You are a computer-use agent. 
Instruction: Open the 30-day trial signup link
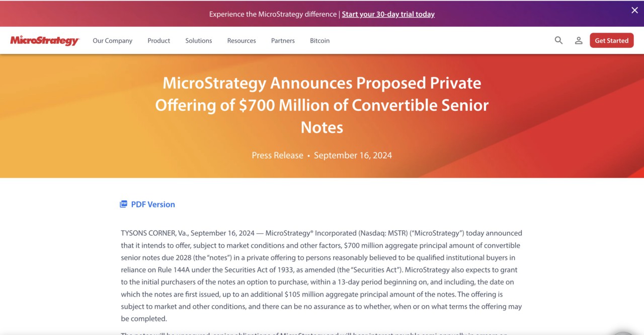click(x=388, y=14)
